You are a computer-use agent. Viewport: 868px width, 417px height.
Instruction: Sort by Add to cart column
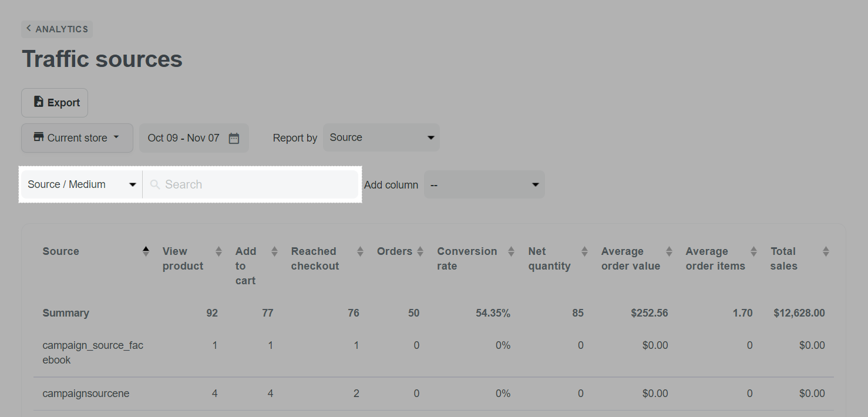[274, 251]
